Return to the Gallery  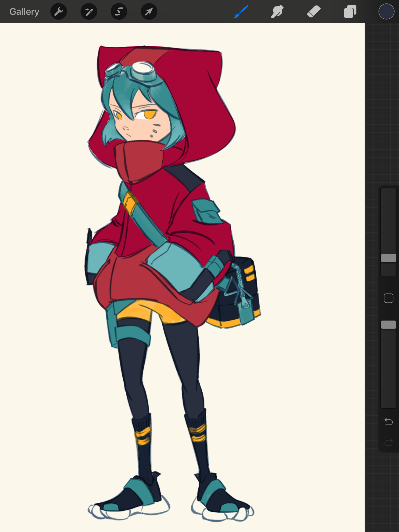coord(24,12)
